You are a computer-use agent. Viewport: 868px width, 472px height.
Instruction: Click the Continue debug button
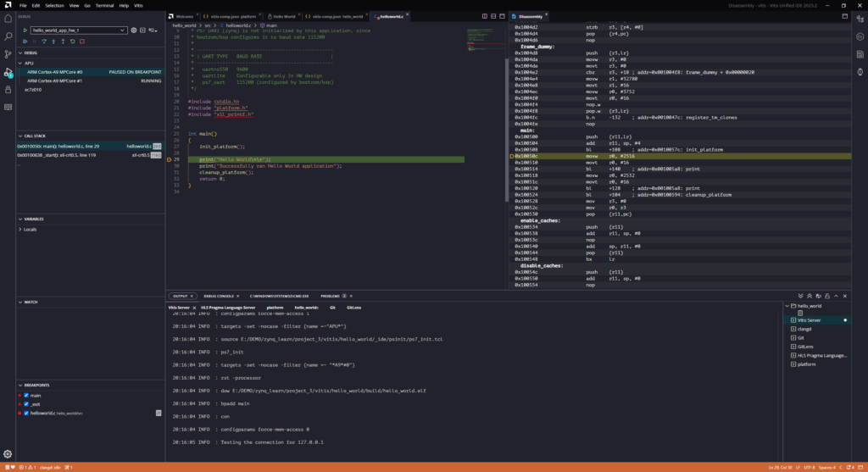25,42
